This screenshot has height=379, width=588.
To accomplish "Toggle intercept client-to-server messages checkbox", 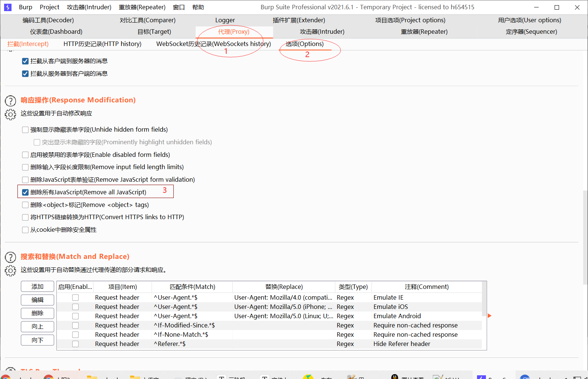I will tap(25, 61).
